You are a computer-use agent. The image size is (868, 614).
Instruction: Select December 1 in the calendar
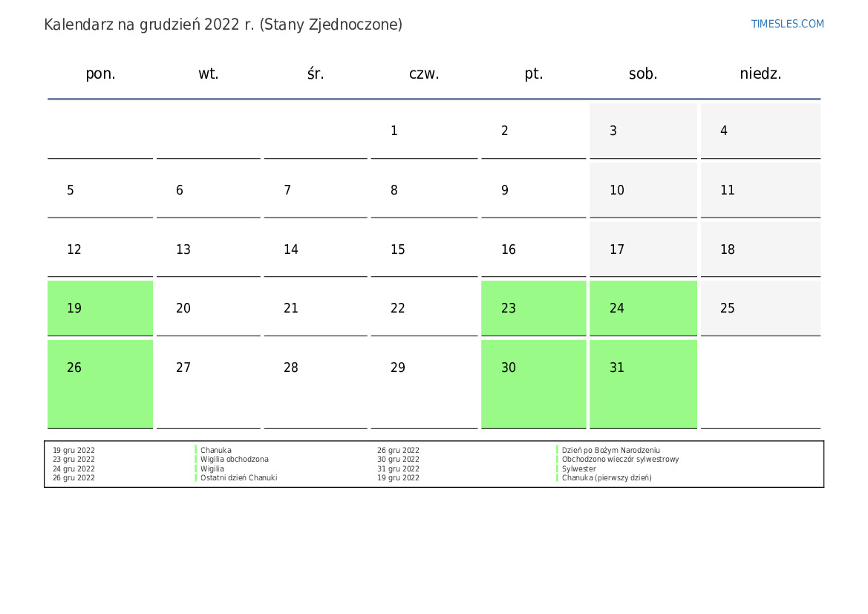coord(423,131)
